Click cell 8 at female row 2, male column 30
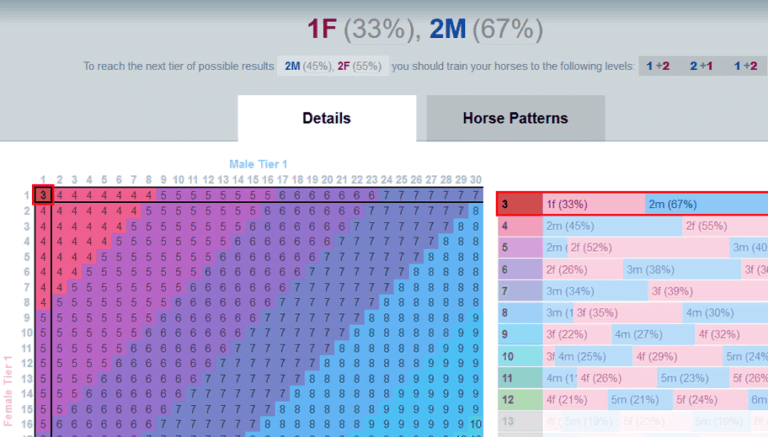Viewport: 768px width, 437px height. coord(476,211)
